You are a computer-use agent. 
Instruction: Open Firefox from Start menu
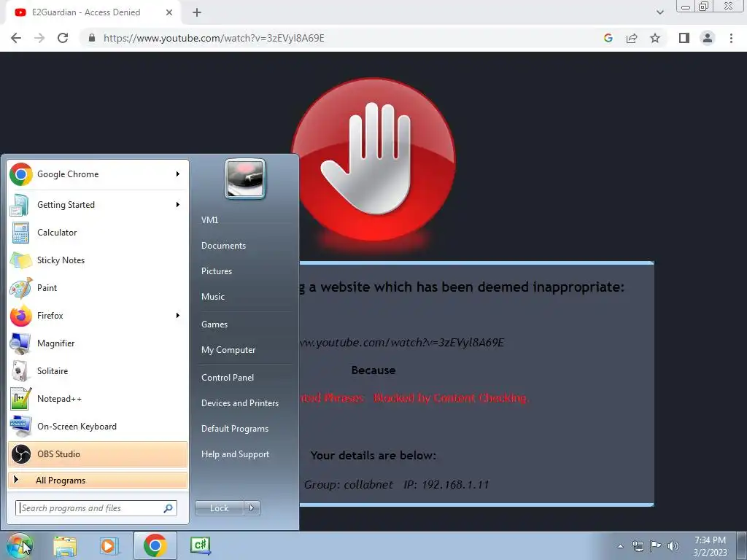[98, 315]
